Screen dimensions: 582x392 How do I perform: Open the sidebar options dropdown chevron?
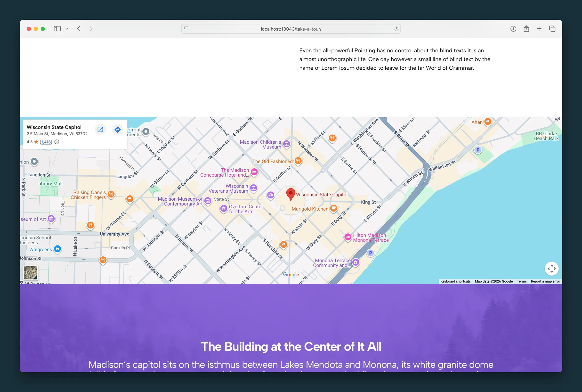tap(67, 29)
